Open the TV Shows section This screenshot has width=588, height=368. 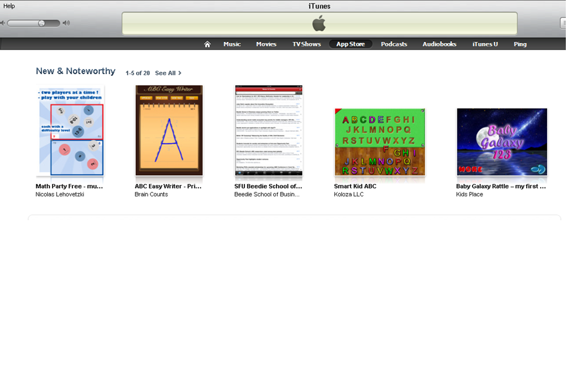pyautogui.click(x=307, y=44)
